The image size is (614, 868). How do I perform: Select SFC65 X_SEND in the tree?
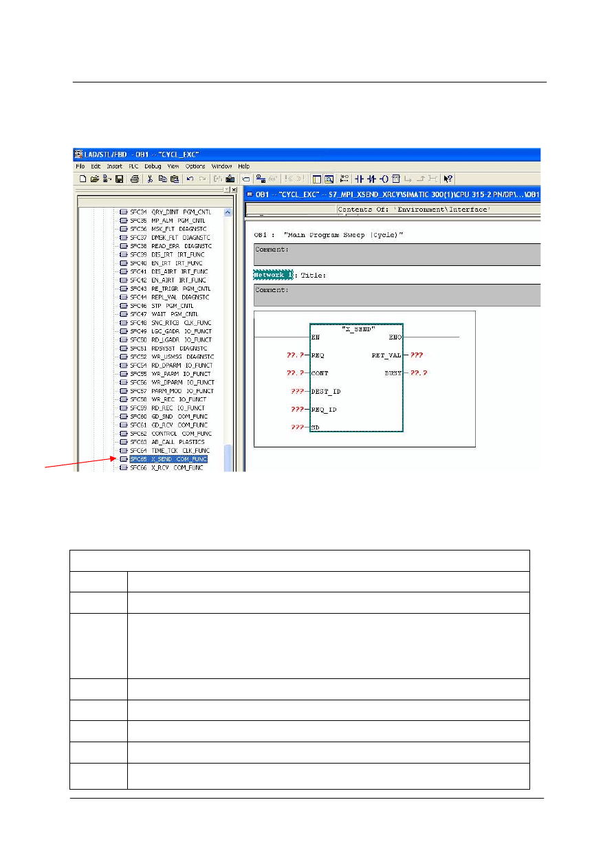[x=168, y=459]
